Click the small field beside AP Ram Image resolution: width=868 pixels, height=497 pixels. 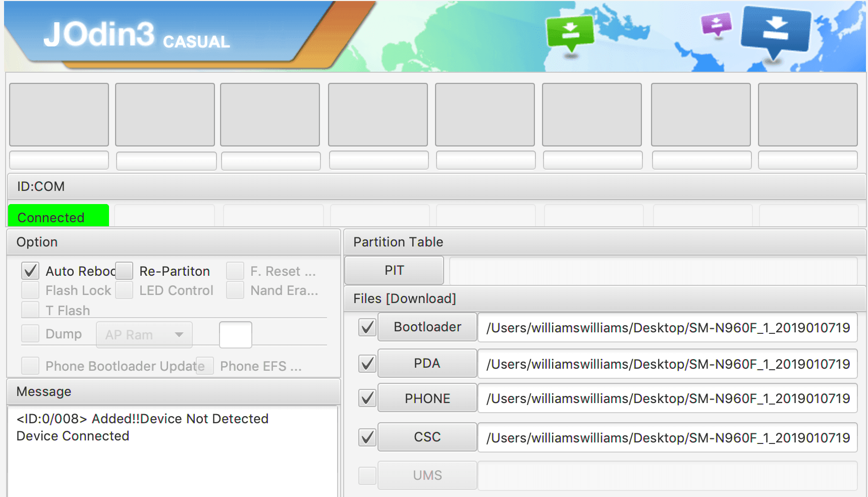(x=236, y=335)
